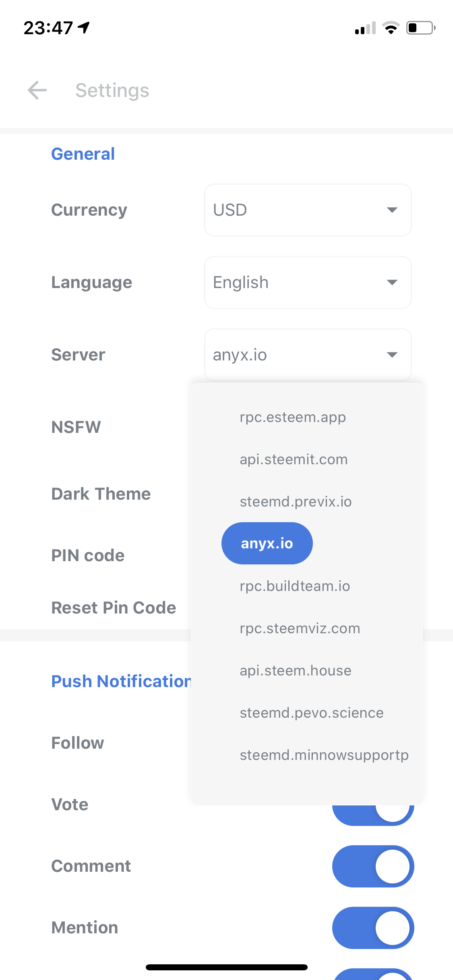Toggle the Mention notification switch
Viewport: 453px width, 980px height.
tap(373, 928)
